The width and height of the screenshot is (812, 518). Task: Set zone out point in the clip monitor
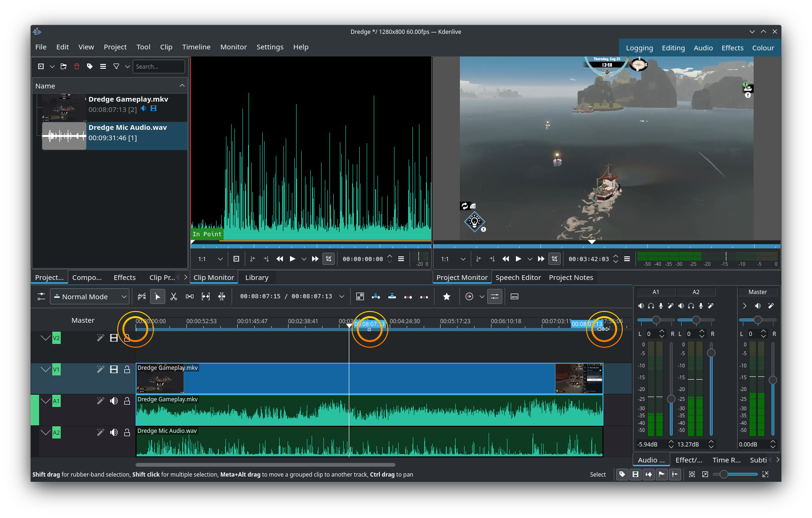pyautogui.click(x=266, y=259)
